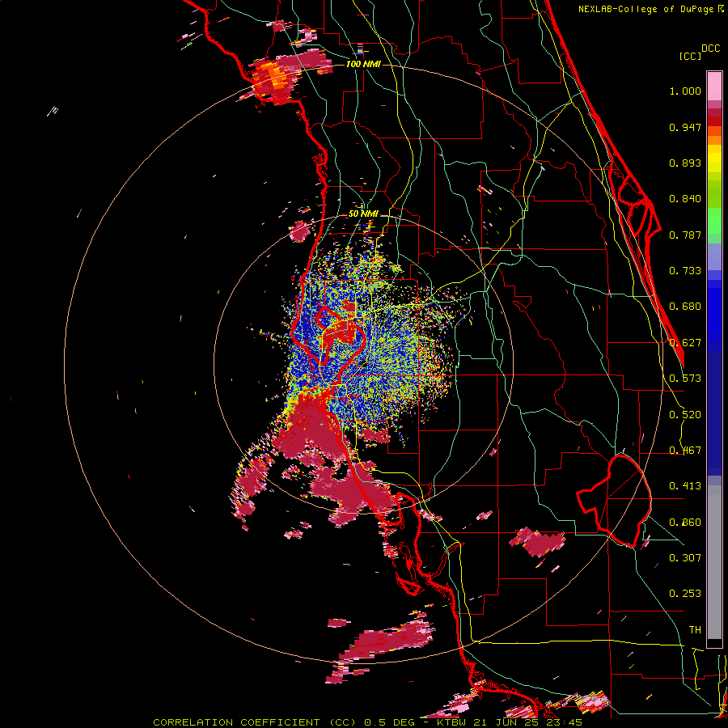This screenshot has width=728, height=728.
Task: Select the 0.893 legend value
Action: 685,163
